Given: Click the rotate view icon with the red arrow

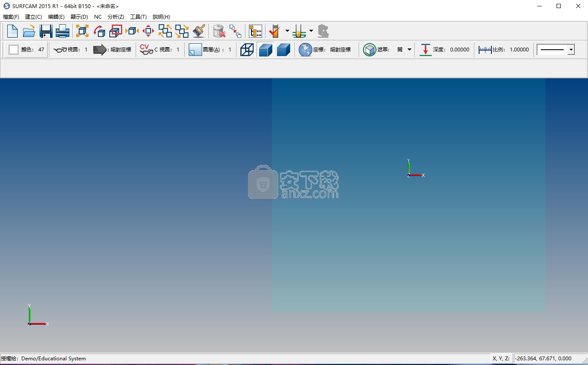Looking at the screenshot, I should pos(99,31).
